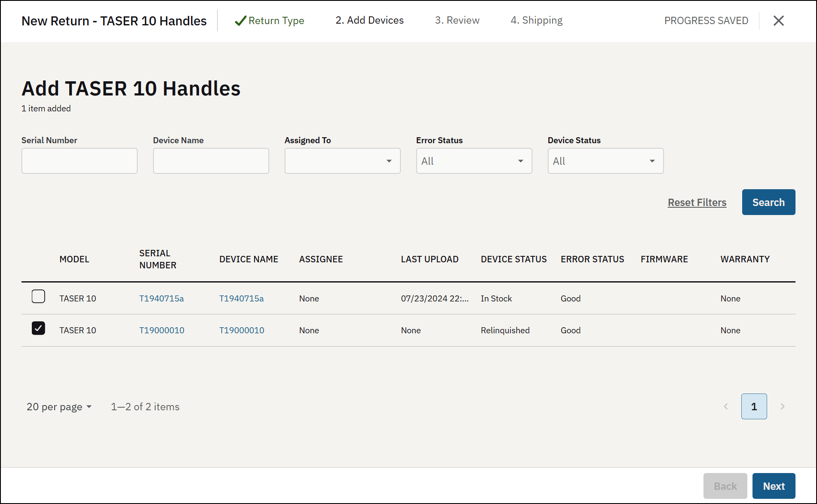Screen dimensions: 817x504
Task: Select page 1 in pagination
Action: 754,406
